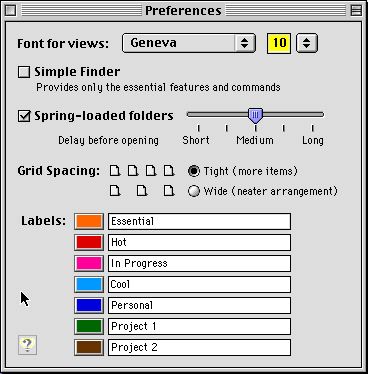Image resolution: width=368 pixels, height=374 pixels.
Task: Select Wide (neater arrangement) radio button
Action: 194,191
